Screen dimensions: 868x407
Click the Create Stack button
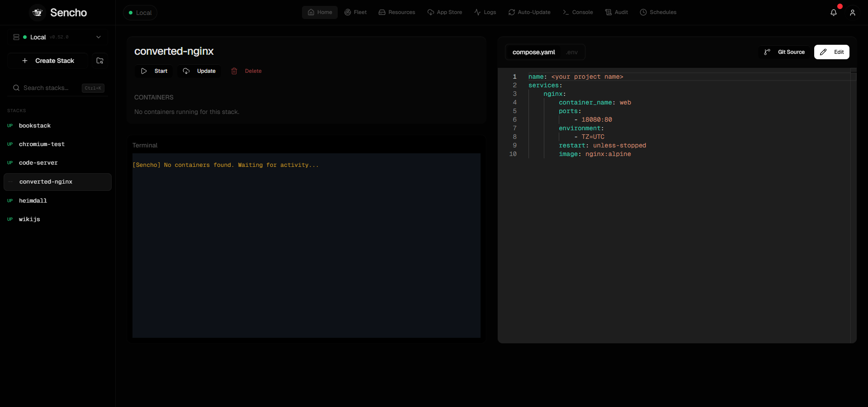tap(47, 61)
